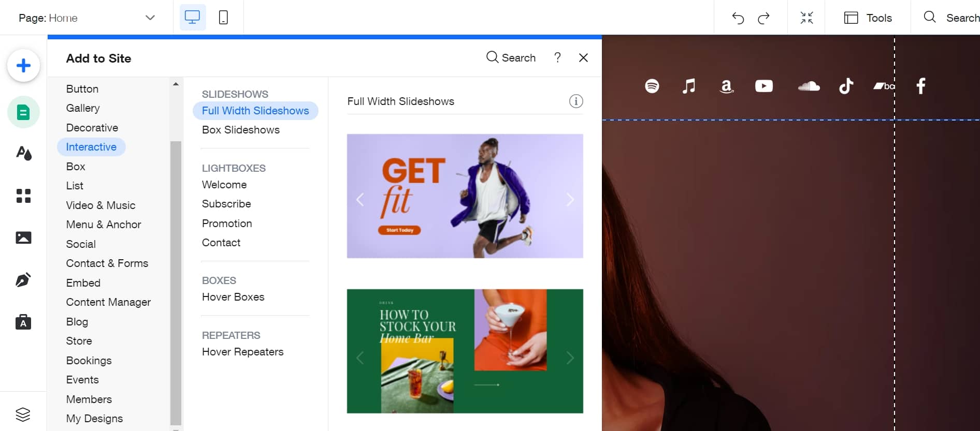This screenshot has width=980, height=431.
Task: Select Decorative category
Action: pos(92,128)
